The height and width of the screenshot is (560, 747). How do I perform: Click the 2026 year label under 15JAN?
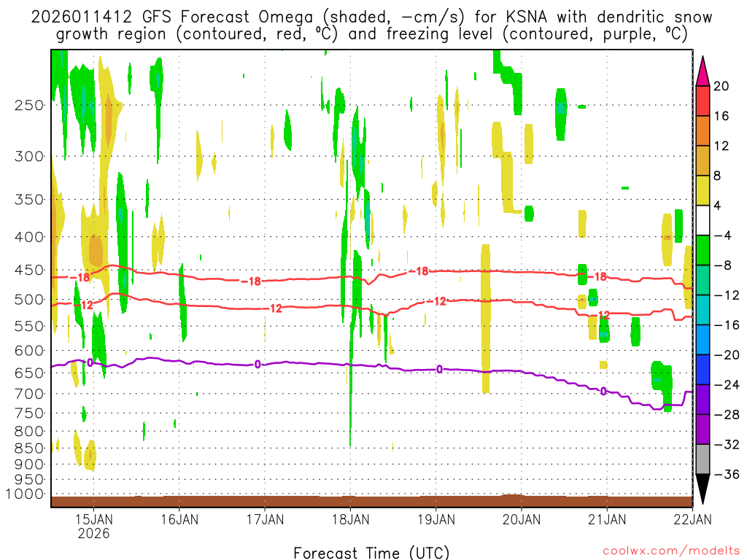pyautogui.click(x=94, y=533)
